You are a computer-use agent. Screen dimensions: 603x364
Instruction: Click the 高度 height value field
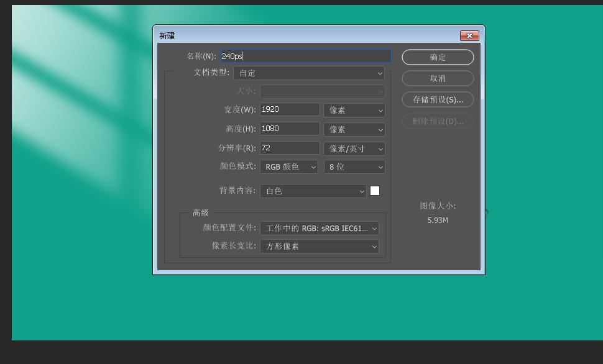point(289,129)
